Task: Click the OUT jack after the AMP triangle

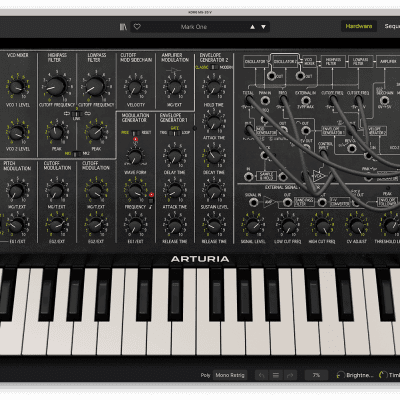Action: 287,202
